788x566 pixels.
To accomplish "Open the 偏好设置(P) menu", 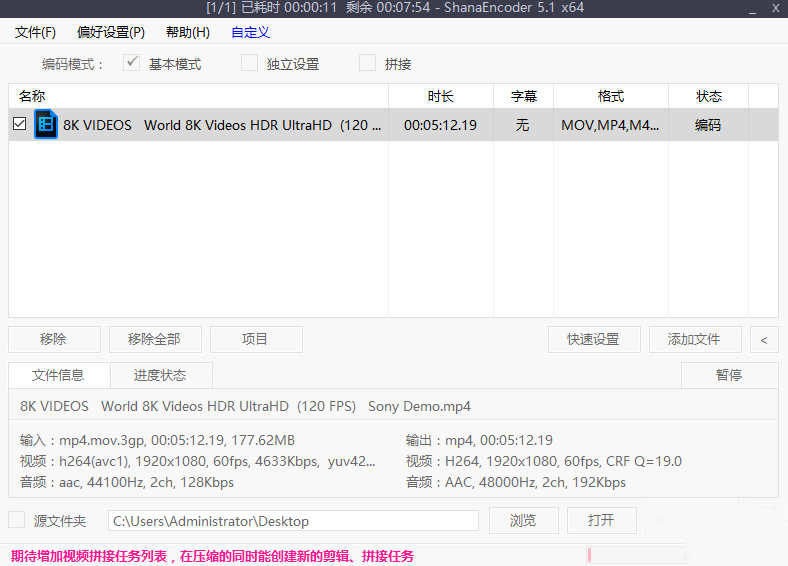I will click(x=111, y=32).
